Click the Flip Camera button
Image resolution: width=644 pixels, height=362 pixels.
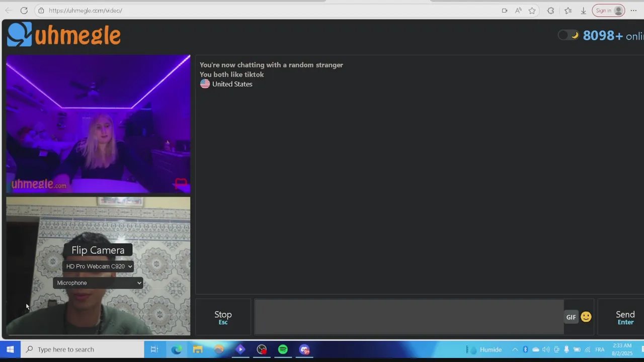pyautogui.click(x=98, y=250)
